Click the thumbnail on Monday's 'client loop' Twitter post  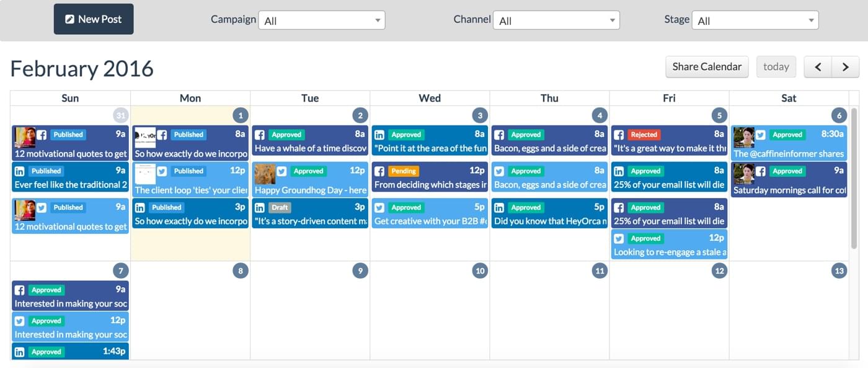pyautogui.click(x=145, y=174)
